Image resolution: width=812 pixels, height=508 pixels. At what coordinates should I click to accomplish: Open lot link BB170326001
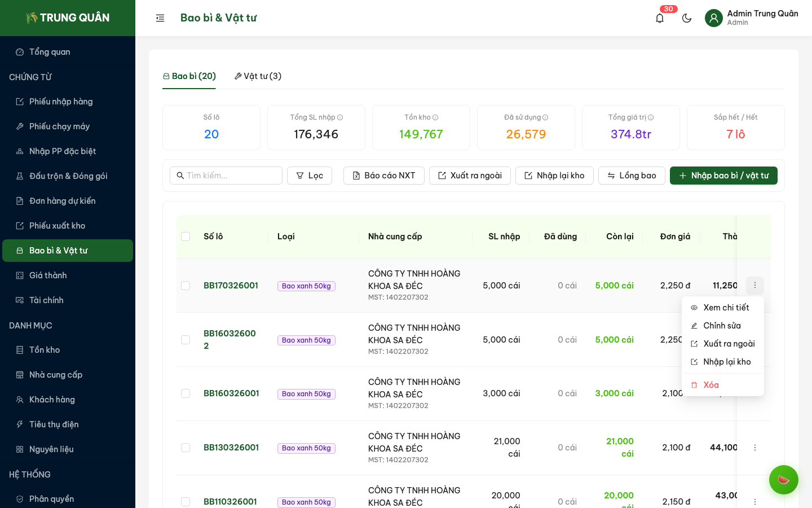click(x=231, y=286)
